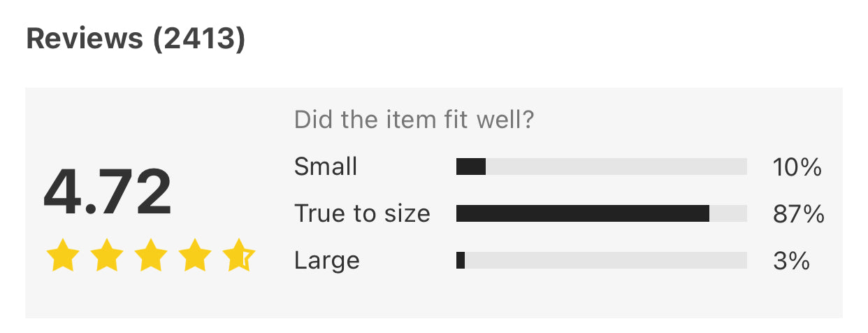The image size is (868, 333).
Task: Click the Small fit progress bar
Action: pos(601,166)
